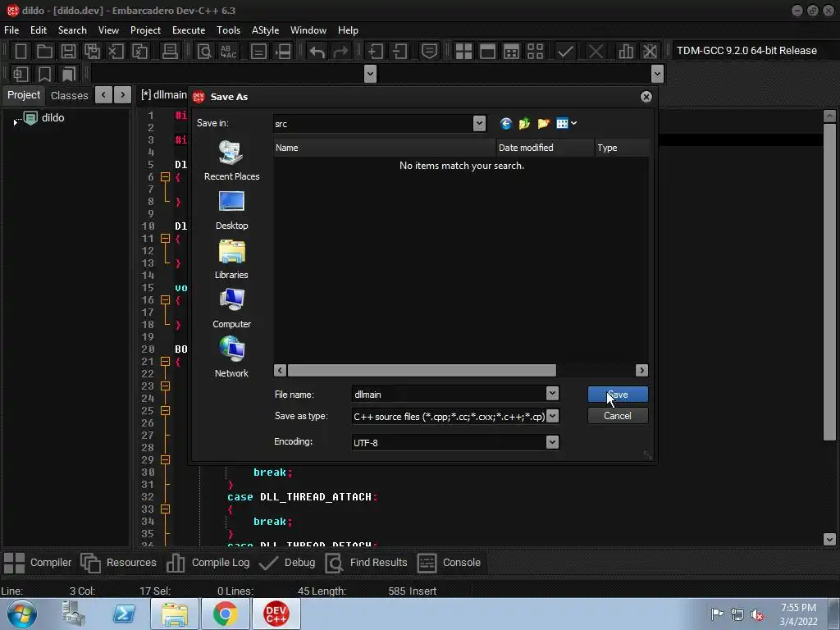Expand the Save as type dropdown

[x=552, y=416]
